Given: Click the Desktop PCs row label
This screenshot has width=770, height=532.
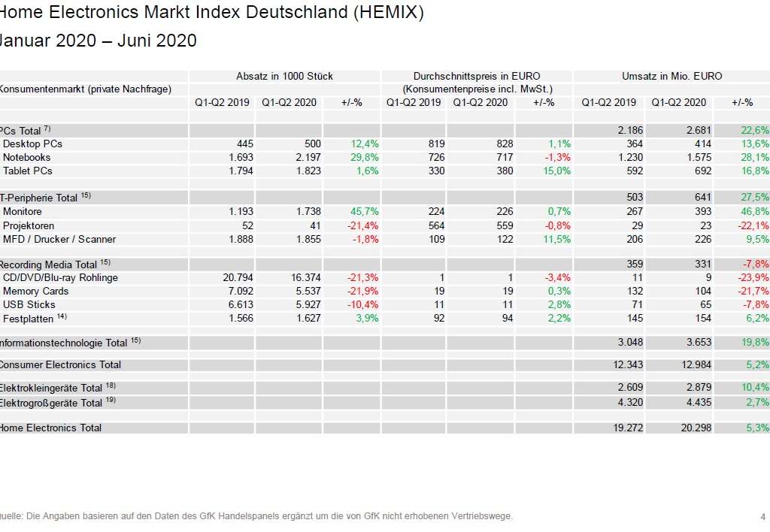Looking at the screenshot, I should (x=32, y=144).
